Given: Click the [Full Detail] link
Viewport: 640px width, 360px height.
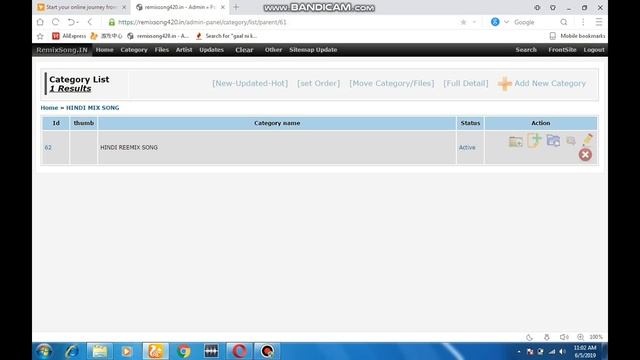Looking at the screenshot, I should tap(466, 83).
